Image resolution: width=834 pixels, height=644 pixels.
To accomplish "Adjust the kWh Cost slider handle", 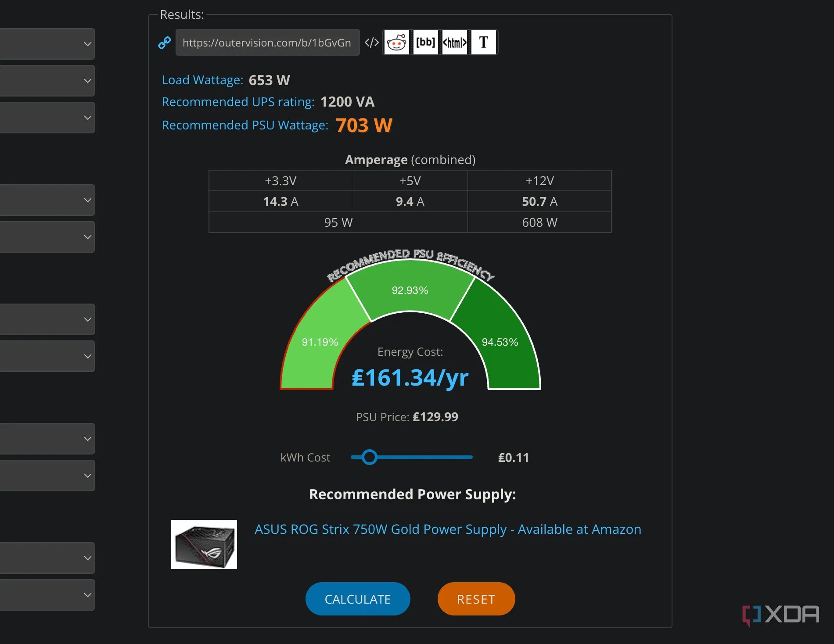I will tap(370, 457).
